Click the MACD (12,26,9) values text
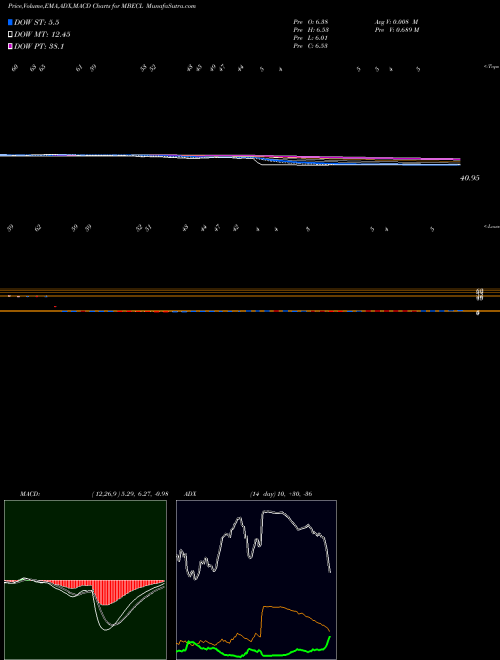 pyautogui.click(x=130, y=494)
